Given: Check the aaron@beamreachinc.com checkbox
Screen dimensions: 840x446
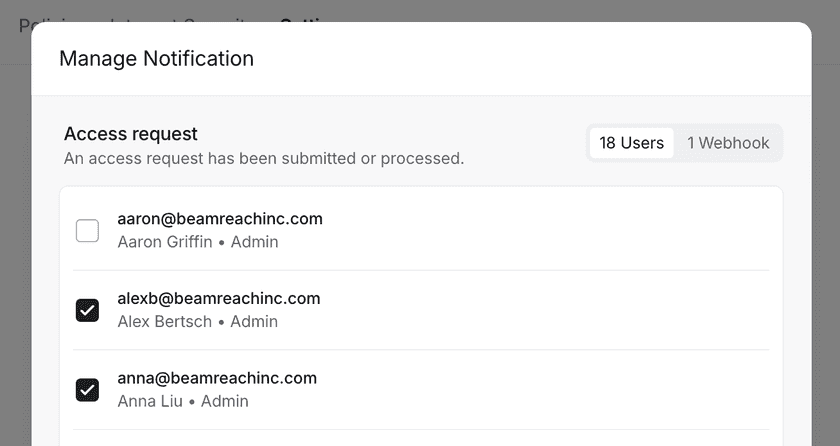Looking at the screenshot, I should [x=88, y=231].
